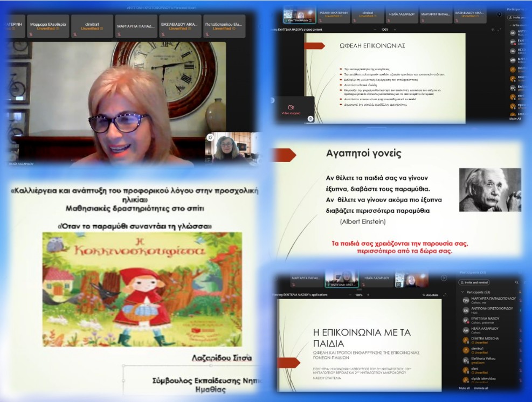Click 100% zoom value in top-right window

[x=385, y=30]
